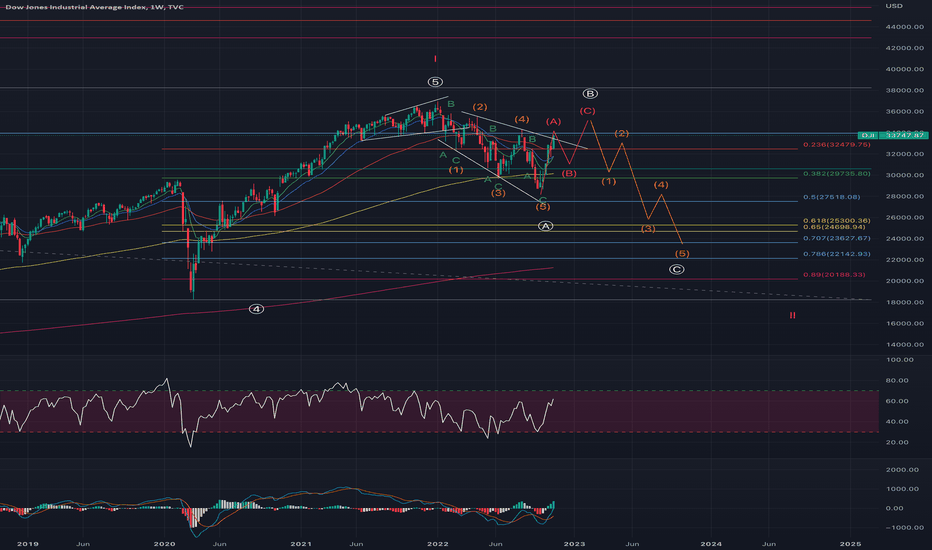
Task: Click the circled B wave label
Action: pyautogui.click(x=590, y=94)
